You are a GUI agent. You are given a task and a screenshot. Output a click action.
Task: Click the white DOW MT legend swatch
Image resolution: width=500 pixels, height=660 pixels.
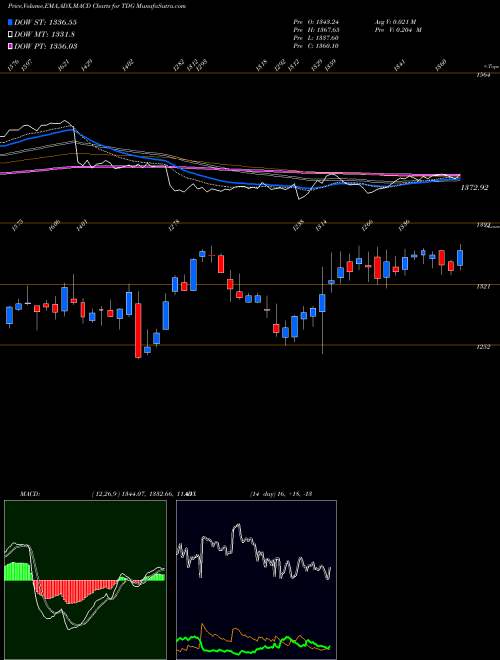click(10, 35)
